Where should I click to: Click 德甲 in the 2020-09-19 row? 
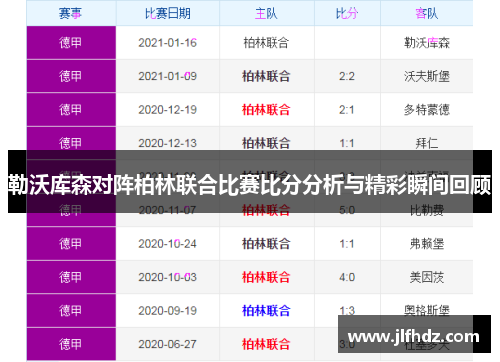(70, 311)
